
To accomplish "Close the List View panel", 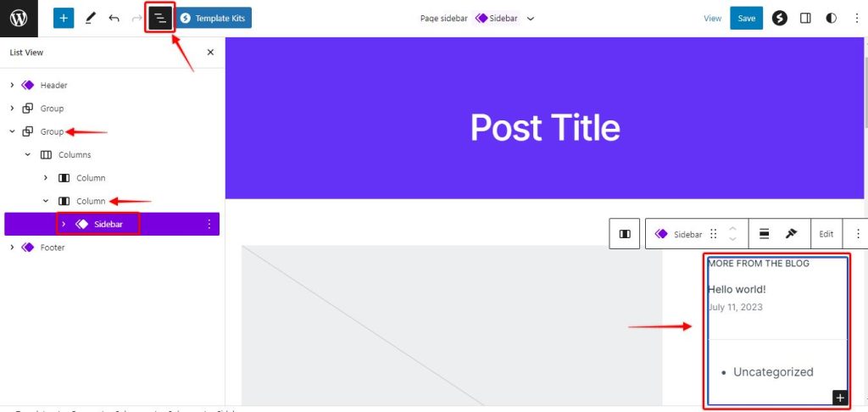I will click(211, 53).
